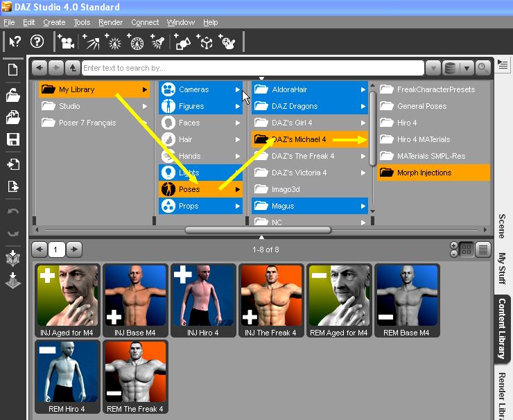Switch to the My Stuff tab
This screenshot has width=513, height=420.
[502, 268]
